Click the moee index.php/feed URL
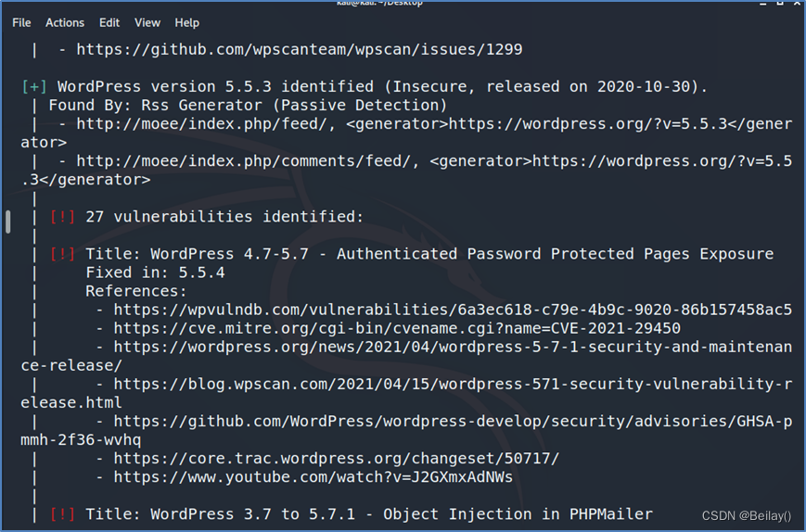 pos(202,124)
